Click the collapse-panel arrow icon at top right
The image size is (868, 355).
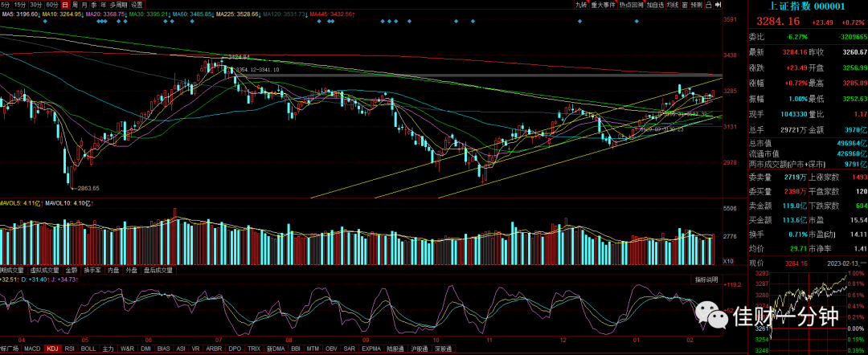pos(719,5)
